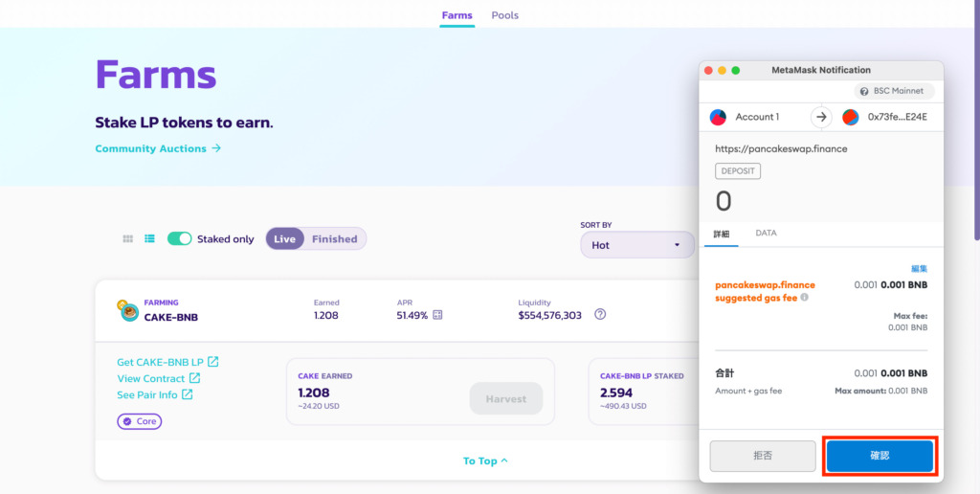
Task: Click liquidity help question mark icon
Action: pyautogui.click(x=600, y=315)
